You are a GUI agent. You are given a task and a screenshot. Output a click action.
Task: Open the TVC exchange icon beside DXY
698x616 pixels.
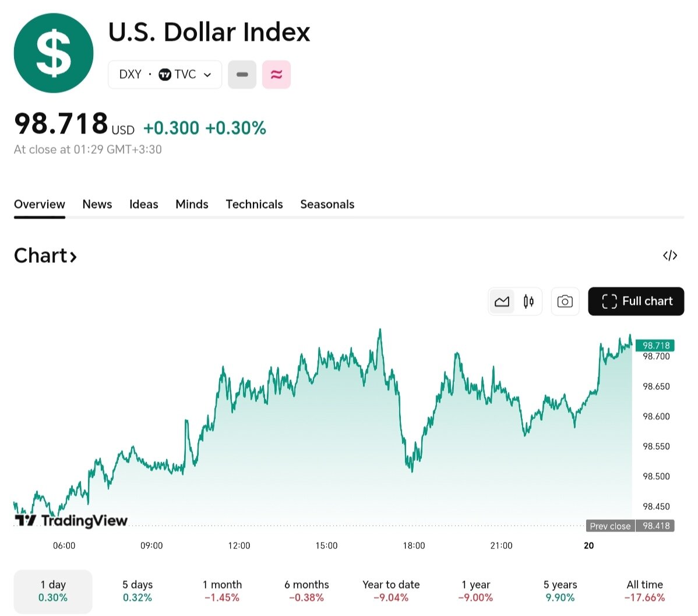click(165, 74)
